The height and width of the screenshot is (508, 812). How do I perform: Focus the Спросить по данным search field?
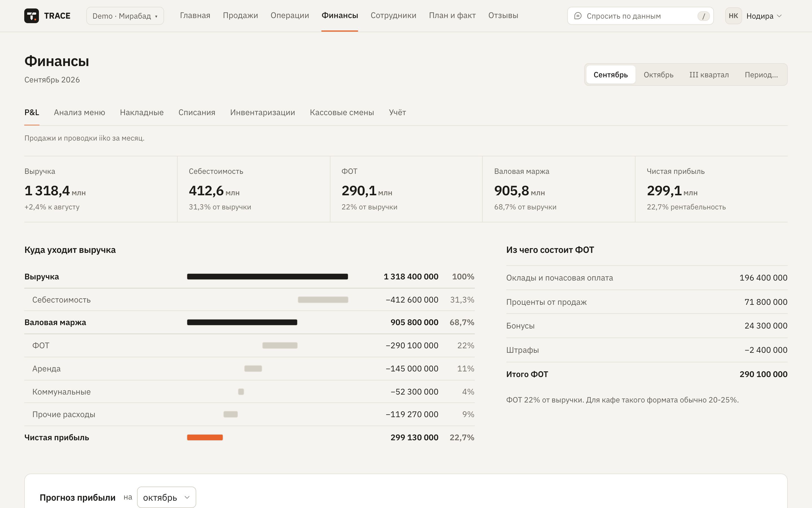[640, 16]
